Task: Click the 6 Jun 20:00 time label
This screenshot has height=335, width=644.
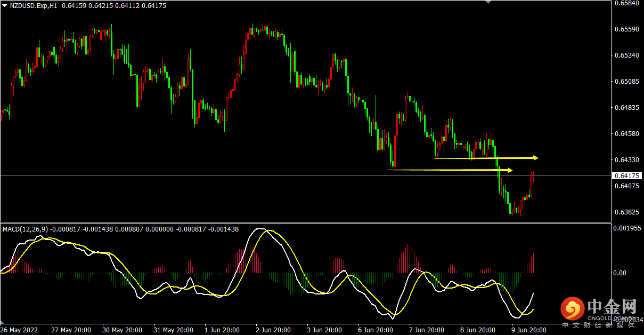Action: [376, 330]
